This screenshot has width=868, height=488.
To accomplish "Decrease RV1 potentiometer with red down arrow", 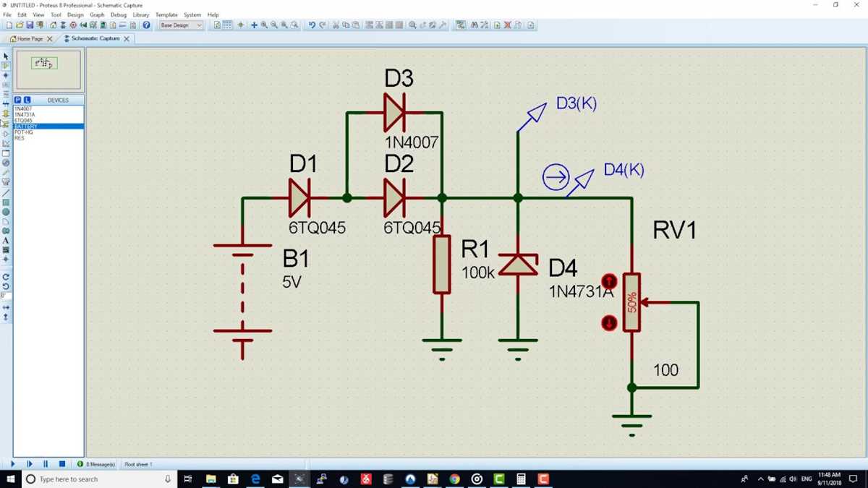I will click(x=610, y=322).
